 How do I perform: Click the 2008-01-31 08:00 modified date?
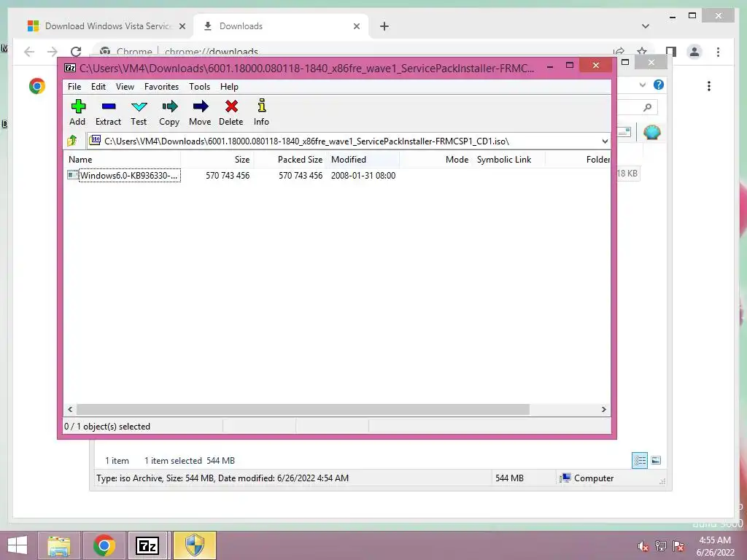pos(363,175)
